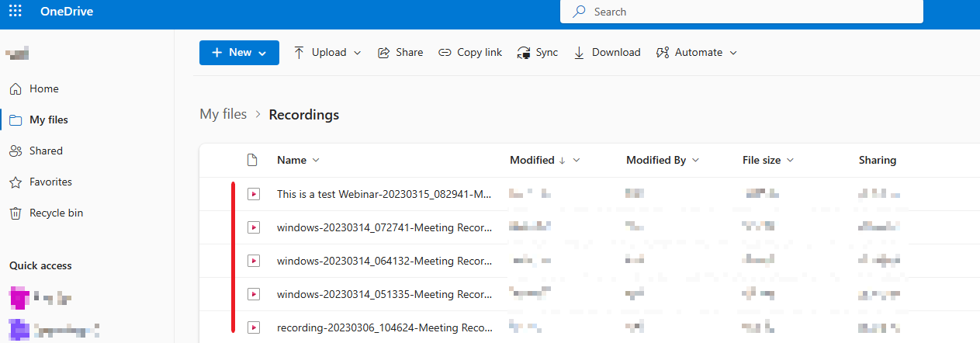
Task: Open the Modified column dropdown
Action: (577, 161)
